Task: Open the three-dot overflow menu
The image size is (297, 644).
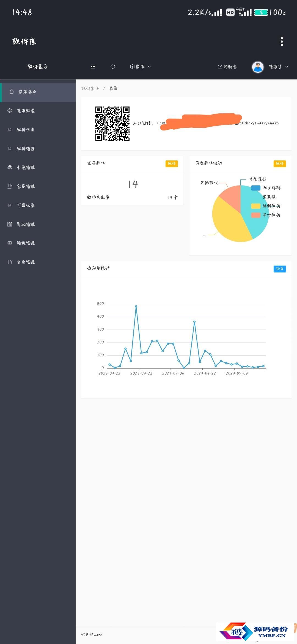Action: pos(282,42)
